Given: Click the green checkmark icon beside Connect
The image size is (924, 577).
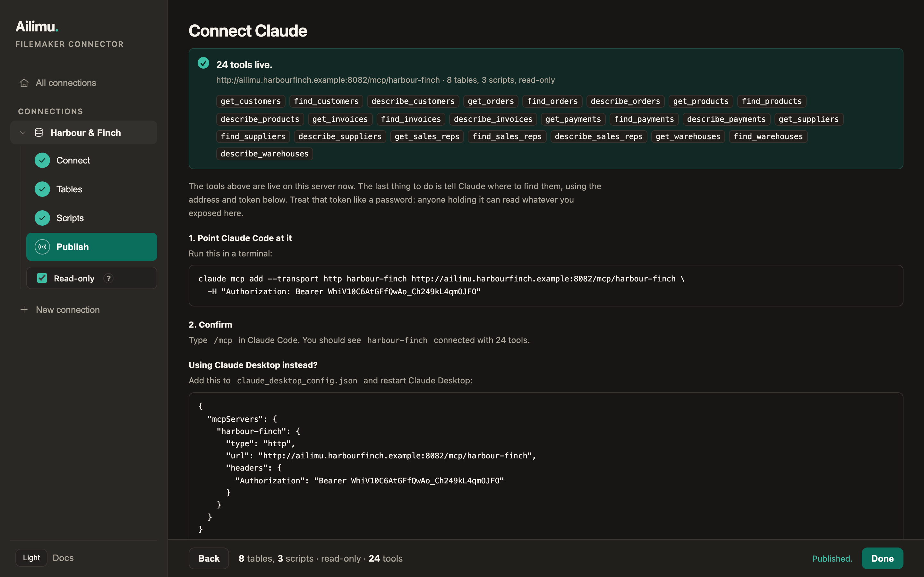Looking at the screenshot, I should click(x=42, y=160).
